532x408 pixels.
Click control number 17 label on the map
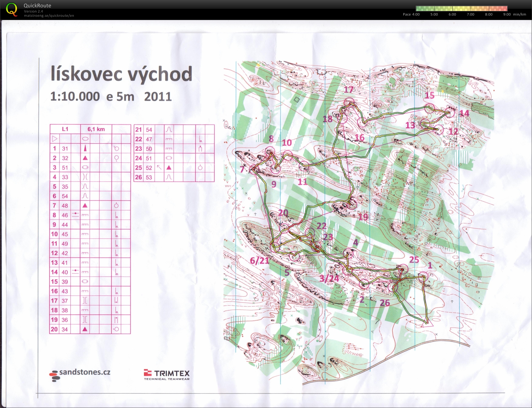point(349,89)
